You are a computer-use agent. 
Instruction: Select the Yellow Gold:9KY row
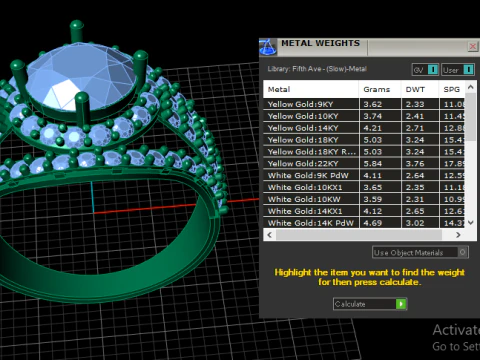pyautogui.click(x=364, y=104)
